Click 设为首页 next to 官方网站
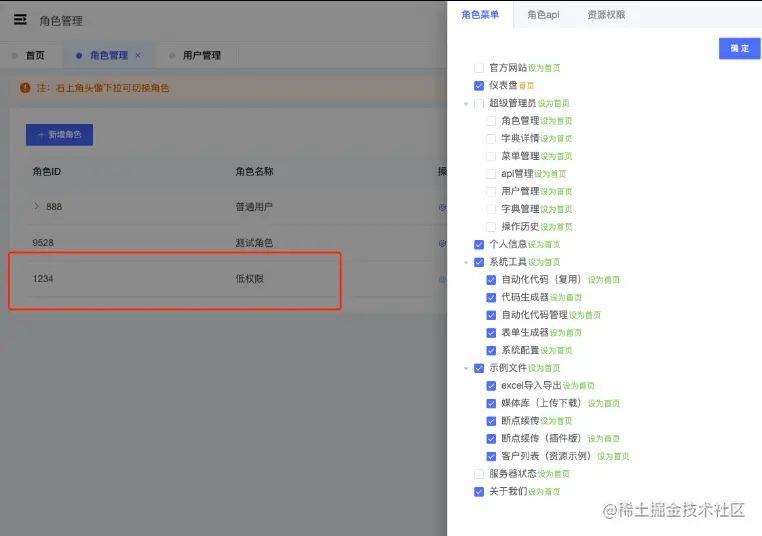Screen dimensions: 762x536 pyautogui.click(x=544, y=69)
